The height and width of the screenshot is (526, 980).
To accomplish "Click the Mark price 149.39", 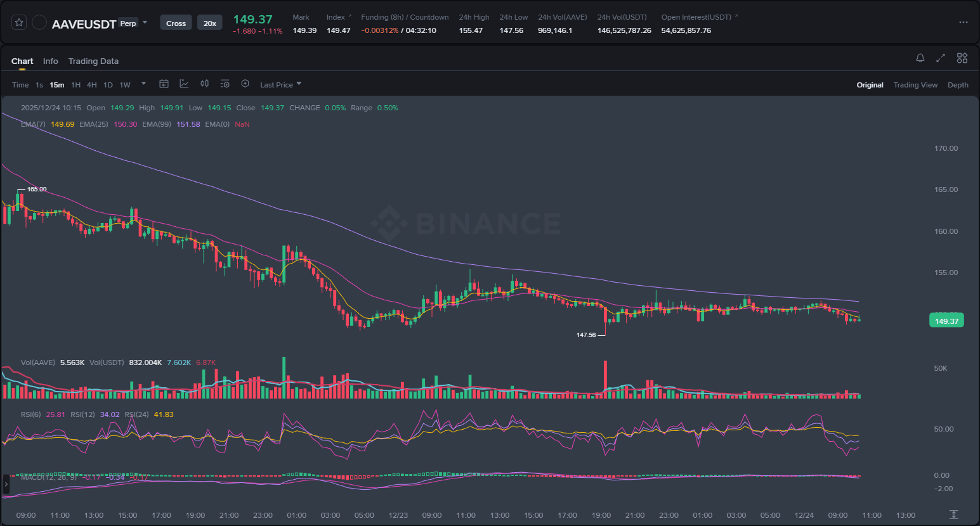I will 304,30.
